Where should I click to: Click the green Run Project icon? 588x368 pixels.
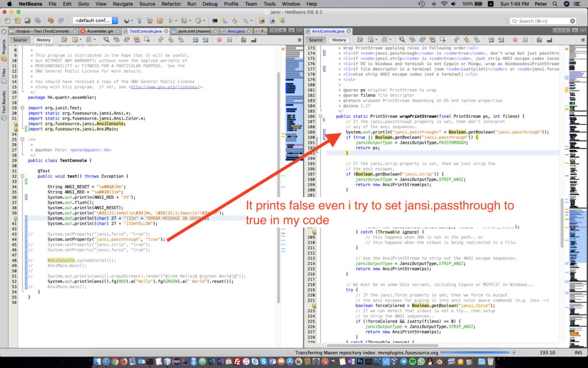click(x=170, y=21)
